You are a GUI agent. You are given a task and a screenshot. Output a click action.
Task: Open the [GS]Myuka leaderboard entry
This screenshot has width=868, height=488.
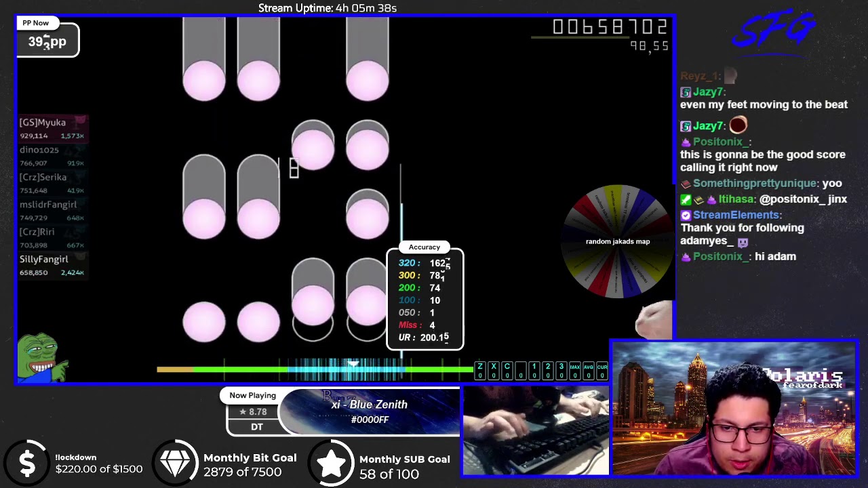click(53, 128)
